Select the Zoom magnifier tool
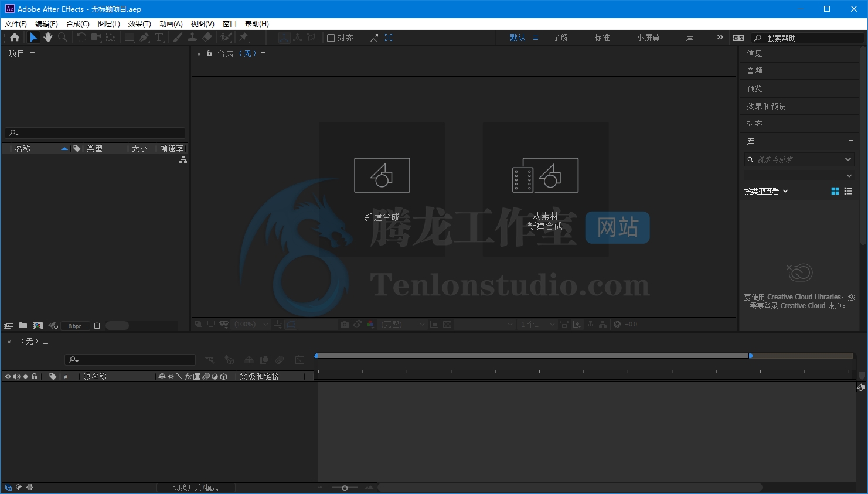 63,38
